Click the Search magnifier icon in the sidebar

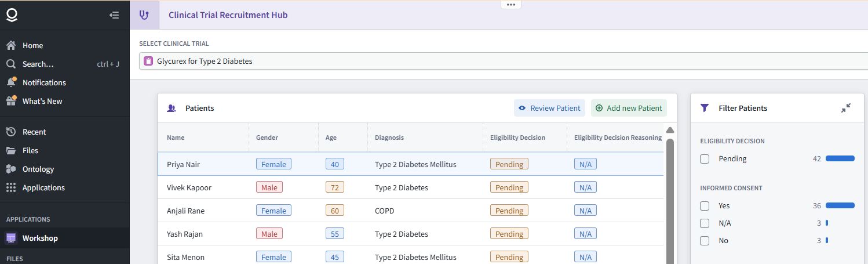point(11,64)
